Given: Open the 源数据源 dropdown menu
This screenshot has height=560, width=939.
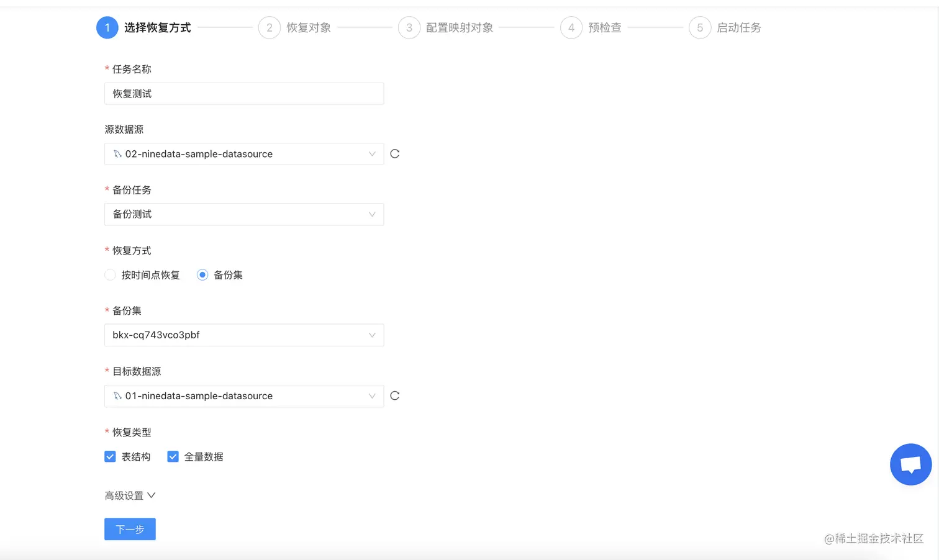Looking at the screenshot, I should pyautogui.click(x=244, y=153).
